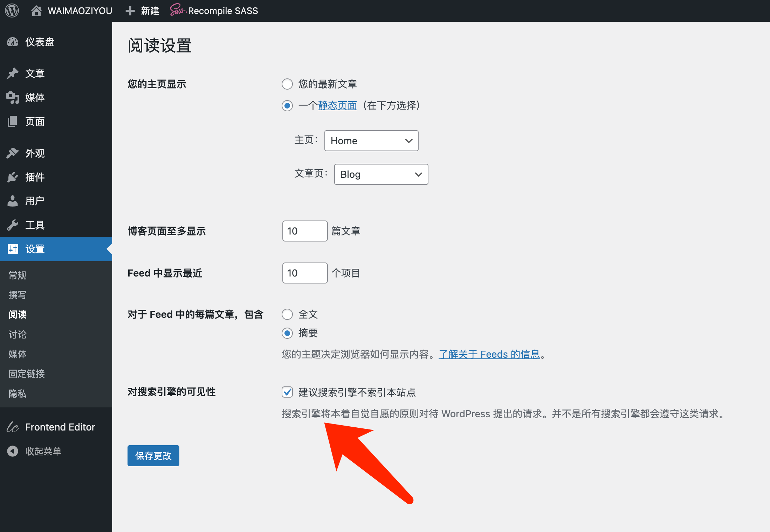Expand the 主页 Home dropdown
The height and width of the screenshot is (532, 770).
pyautogui.click(x=371, y=141)
